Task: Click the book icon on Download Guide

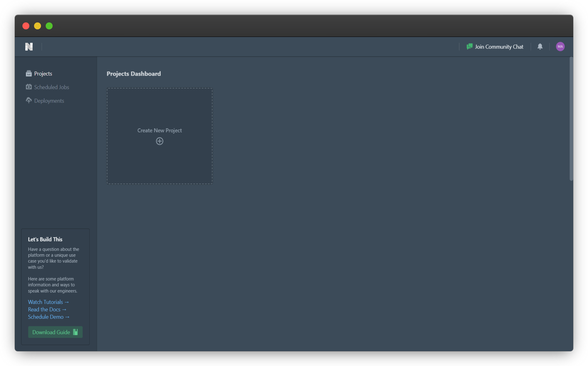Action: pos(76,332)
